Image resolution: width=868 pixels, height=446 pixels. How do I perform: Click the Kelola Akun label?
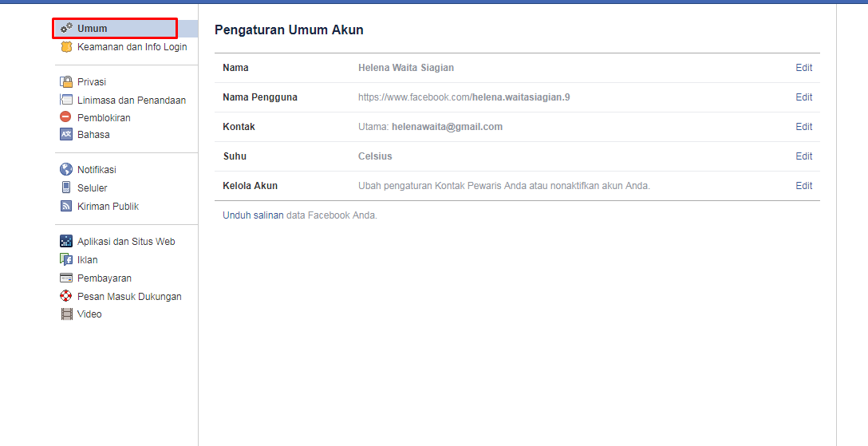click(x=250, y=186)
